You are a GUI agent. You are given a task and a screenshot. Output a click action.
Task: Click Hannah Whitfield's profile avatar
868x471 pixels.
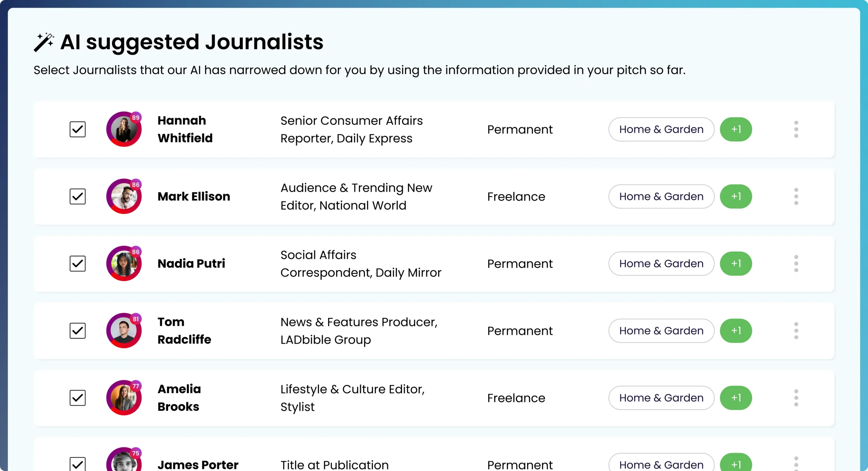tap(124, 129)
